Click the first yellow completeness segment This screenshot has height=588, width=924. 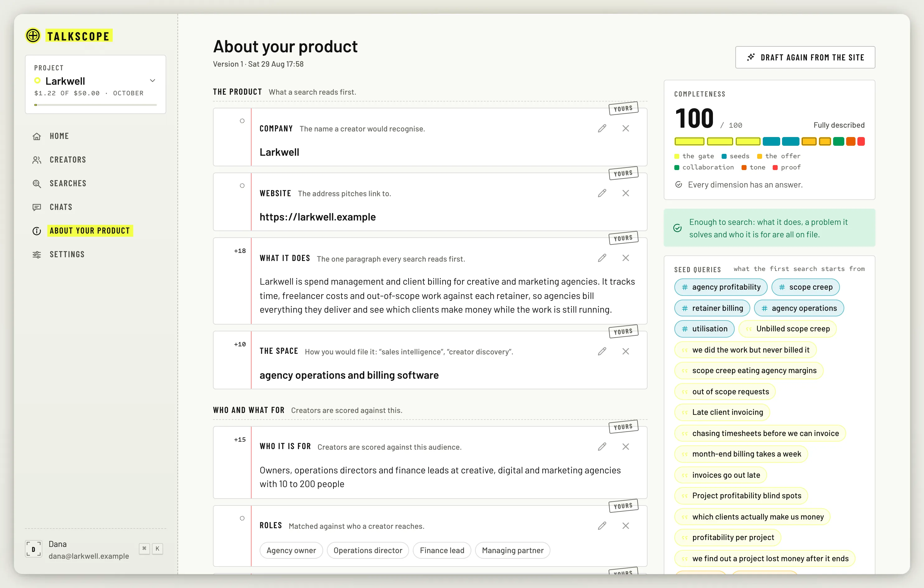(x=689, y=142)
